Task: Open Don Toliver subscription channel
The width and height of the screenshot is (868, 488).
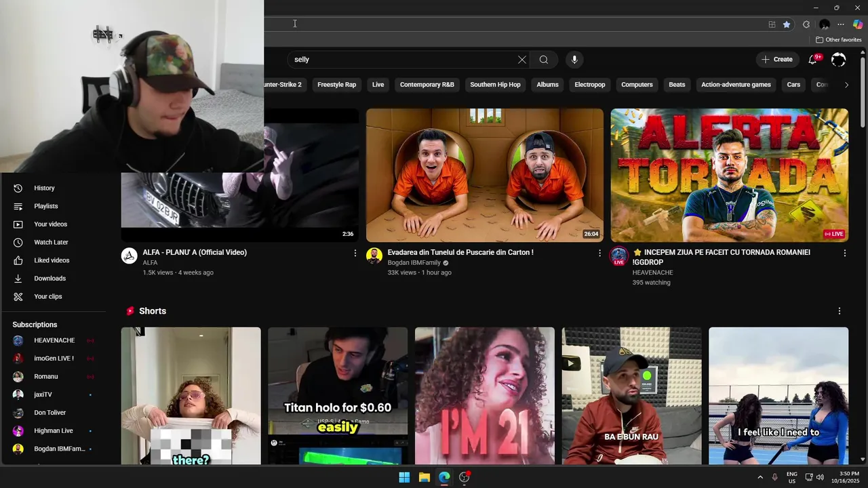Action: [50, 413]
